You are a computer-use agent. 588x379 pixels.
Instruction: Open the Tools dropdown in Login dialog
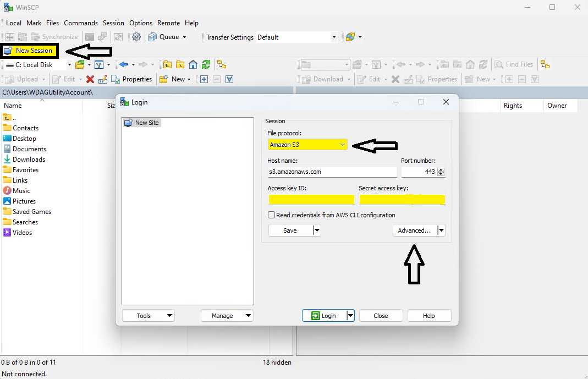[149, 316]
